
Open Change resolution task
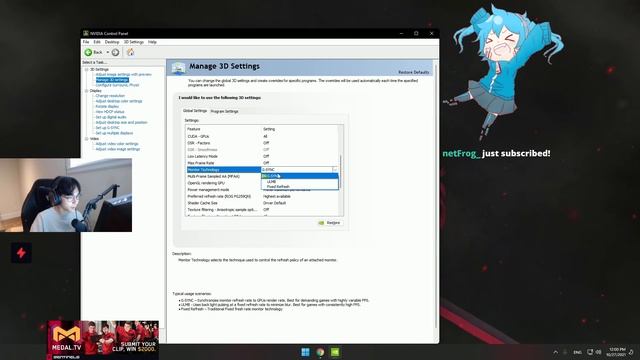coord(110,96)
